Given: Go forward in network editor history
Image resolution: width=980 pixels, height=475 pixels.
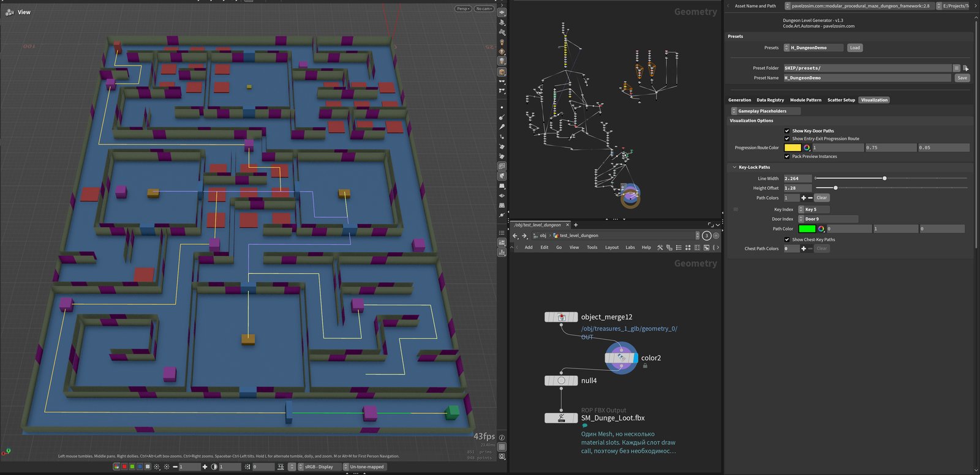Looking at the screenshot, I should tap(524, 236).
